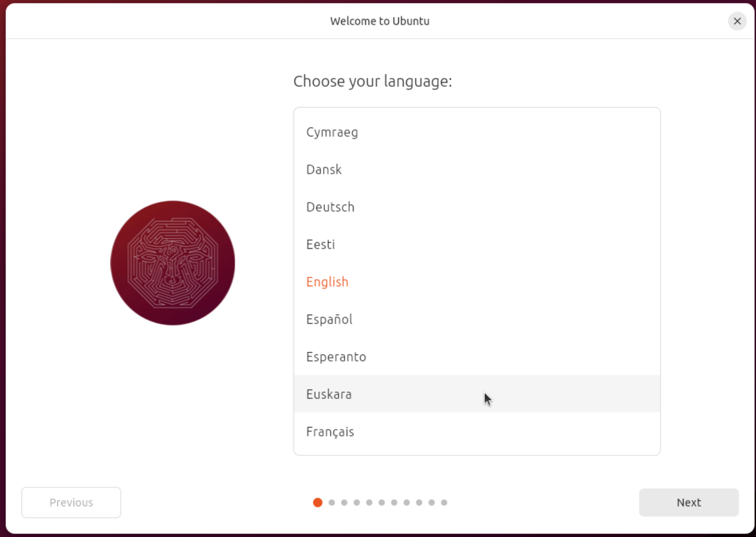Choose Dansk as the language
Image resolution: width=756 pixels, height=537 pixels.
(324, 170)
